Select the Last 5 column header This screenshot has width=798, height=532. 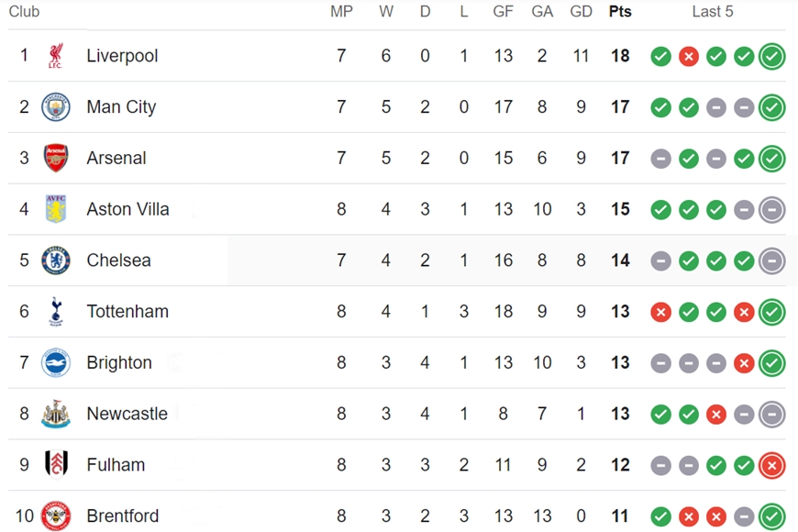point(713,12)
